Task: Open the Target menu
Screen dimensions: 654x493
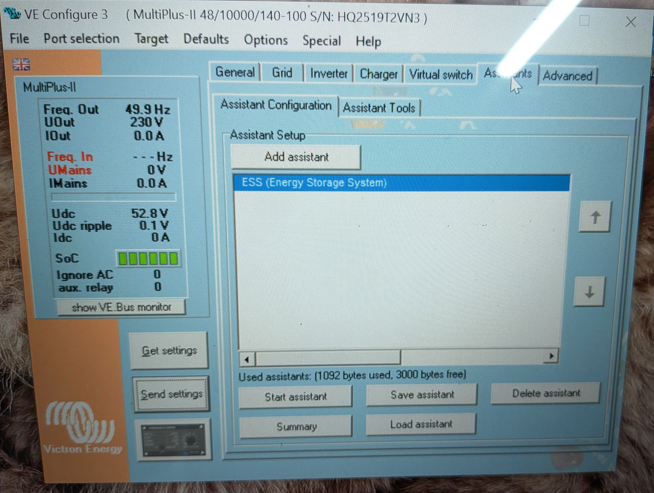Action: coord(151,39)
